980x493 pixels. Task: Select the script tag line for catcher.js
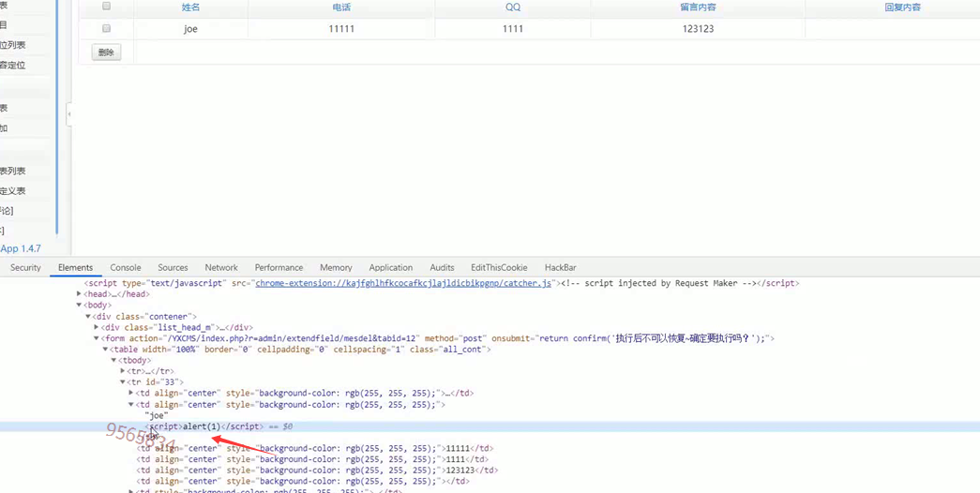click(x=442, y=283)
